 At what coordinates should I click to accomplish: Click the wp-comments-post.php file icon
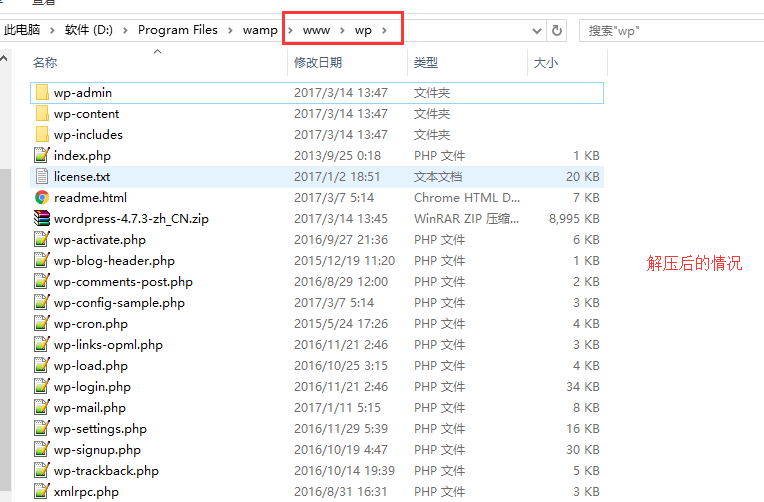42,281
